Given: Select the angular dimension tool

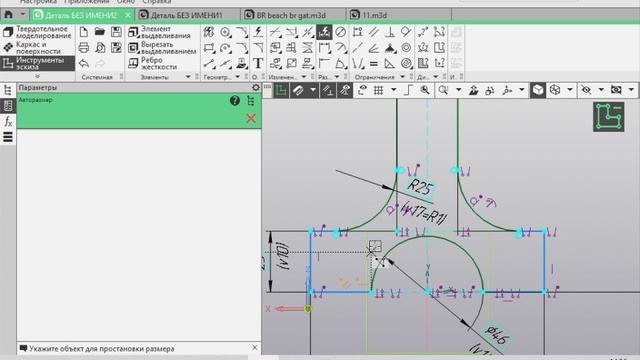Looking at the screenshot, I should (x=340, y=63).
